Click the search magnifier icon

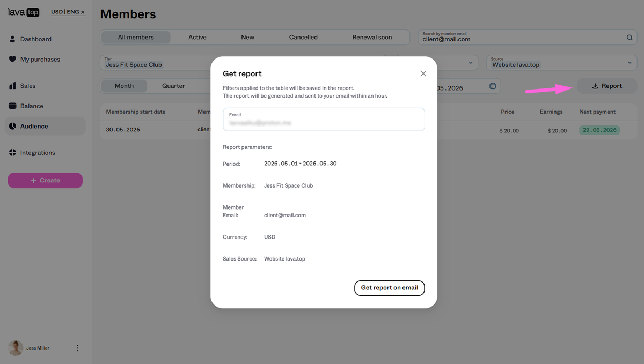click(630, 38)
